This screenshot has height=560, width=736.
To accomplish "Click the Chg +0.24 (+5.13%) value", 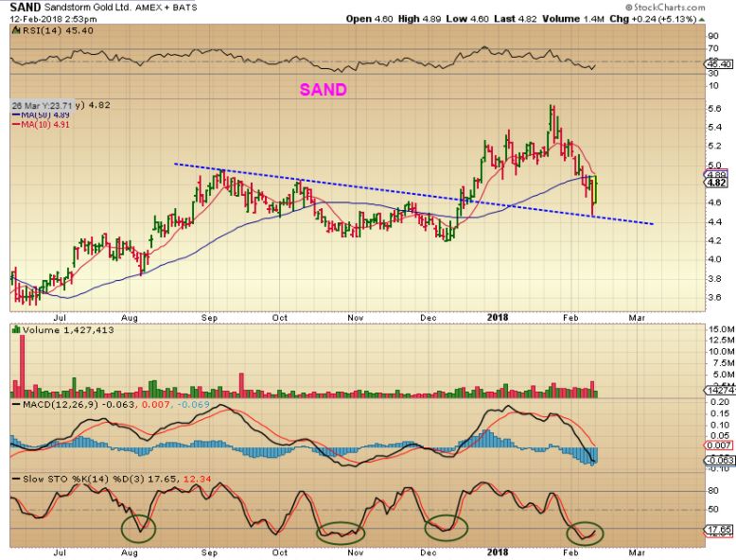I will [x=653, y=19].
